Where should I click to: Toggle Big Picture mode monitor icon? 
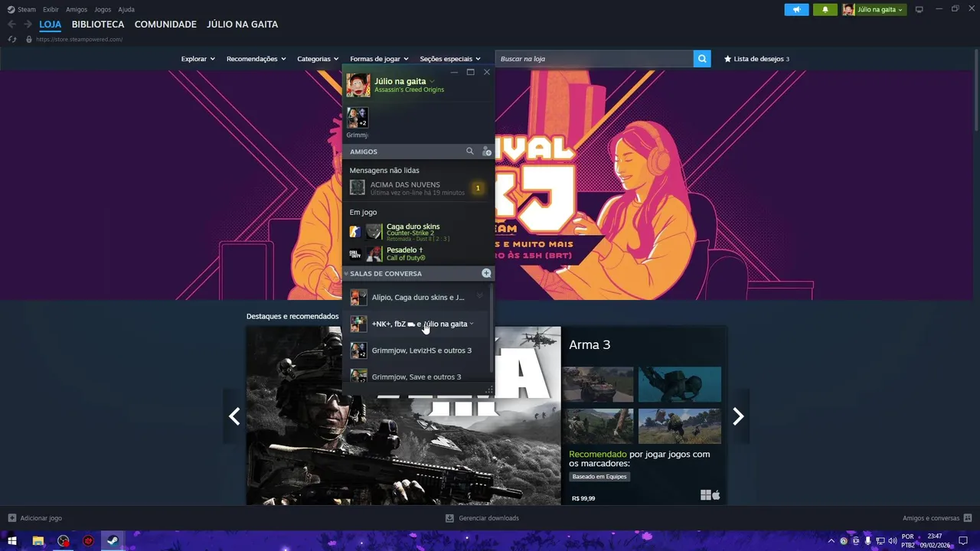point(920,9)
